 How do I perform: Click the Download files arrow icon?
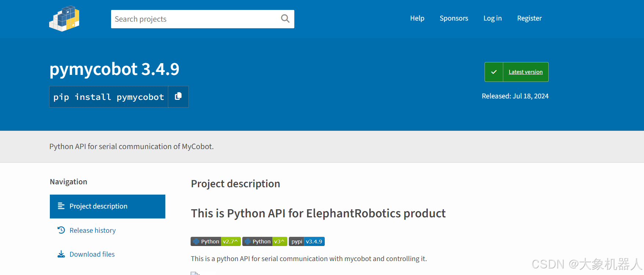pyautogui.click(x=61, y=254)
